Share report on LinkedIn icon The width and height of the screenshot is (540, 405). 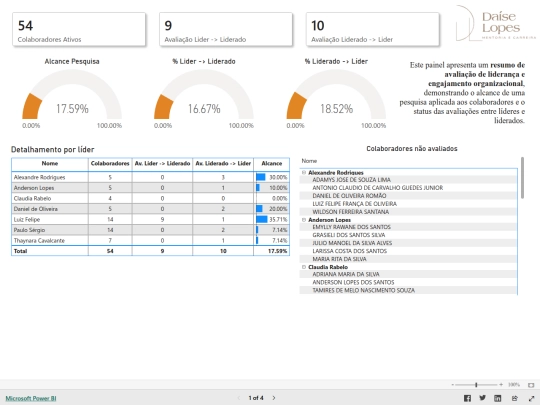[x=498, y=398]
